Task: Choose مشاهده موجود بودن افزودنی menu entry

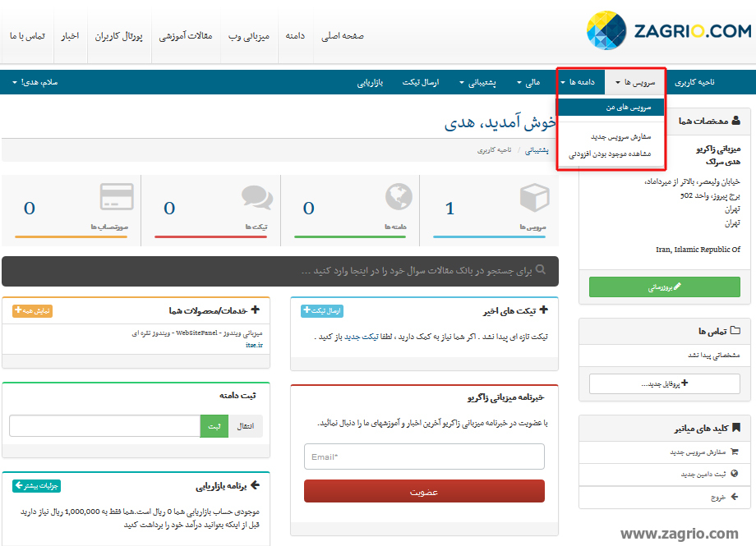Action: 610,154
